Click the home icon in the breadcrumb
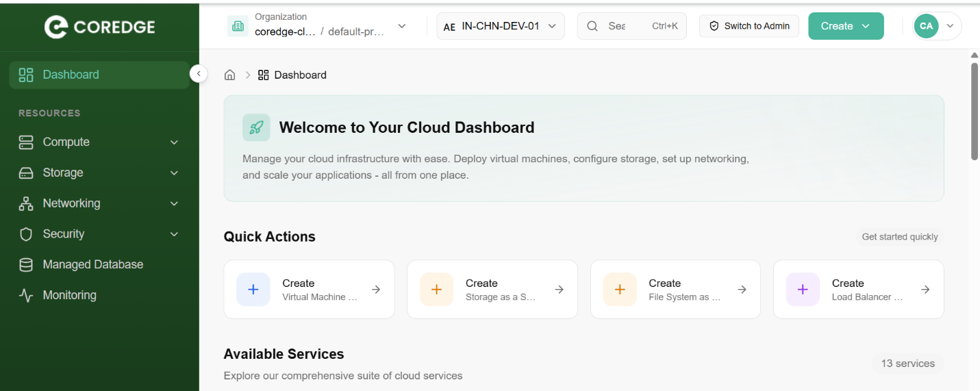 [x=230, y=75]
